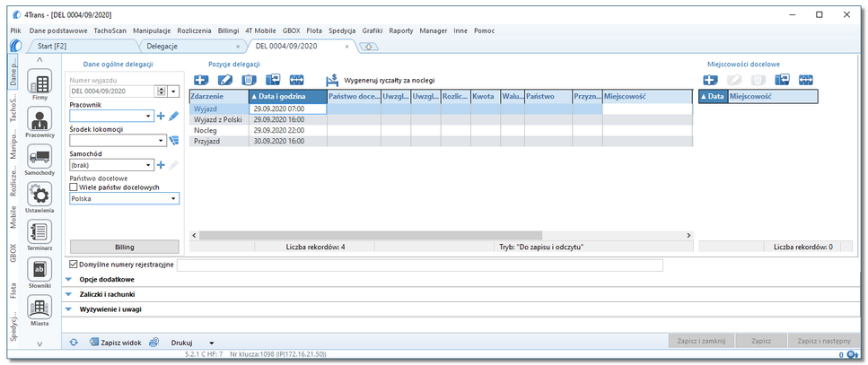This screenshot has height=365, width=868.
Task: Open the Raporty menu
Action: [400, 31]
